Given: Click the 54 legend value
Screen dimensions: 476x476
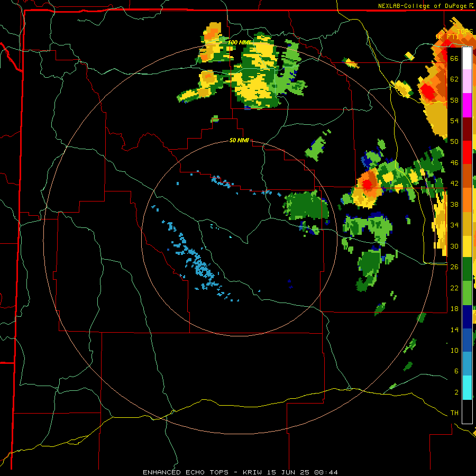Looking at the screenshot, I should click(x=454, y=121).
